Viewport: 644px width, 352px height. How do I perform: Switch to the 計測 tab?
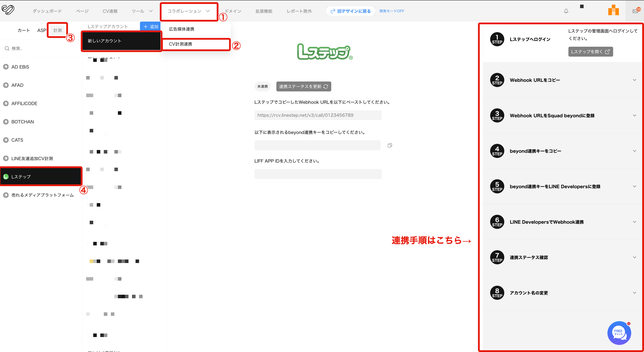click(58, 30)
